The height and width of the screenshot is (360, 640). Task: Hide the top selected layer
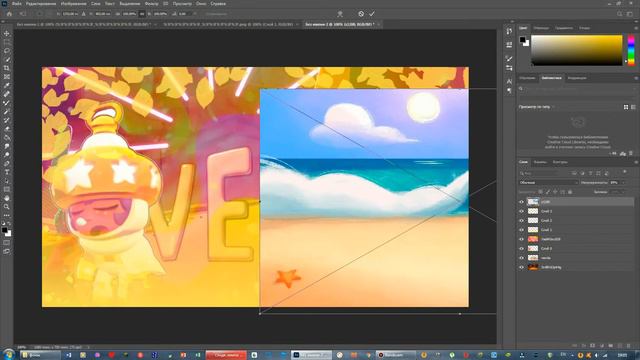tap(521, 202)
